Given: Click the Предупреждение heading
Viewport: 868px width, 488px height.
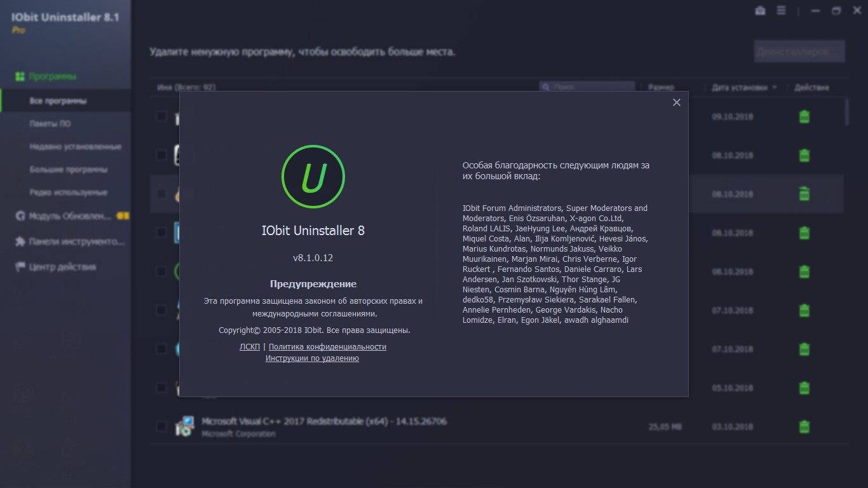Looking at the screenshot, I should click(313, 284).
